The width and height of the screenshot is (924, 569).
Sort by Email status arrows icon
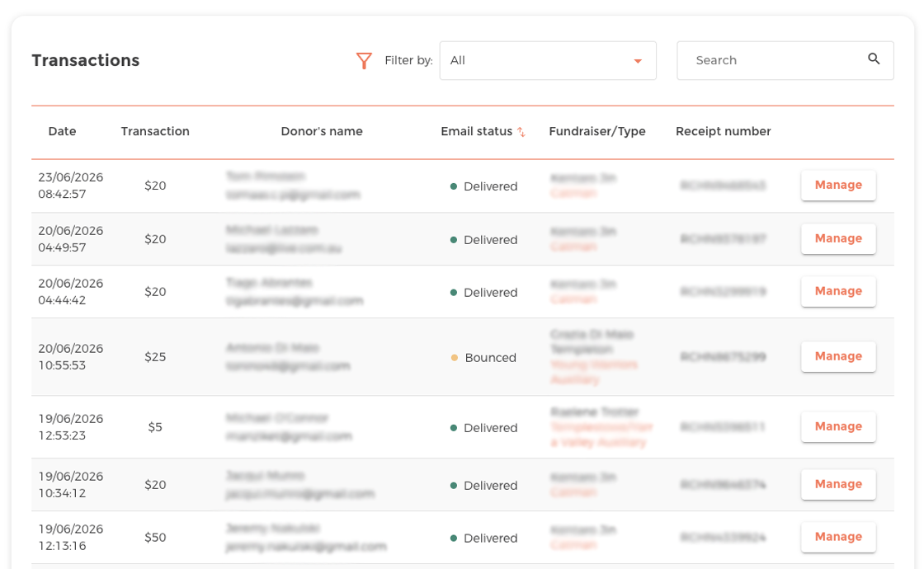click(x=521, y=132)
